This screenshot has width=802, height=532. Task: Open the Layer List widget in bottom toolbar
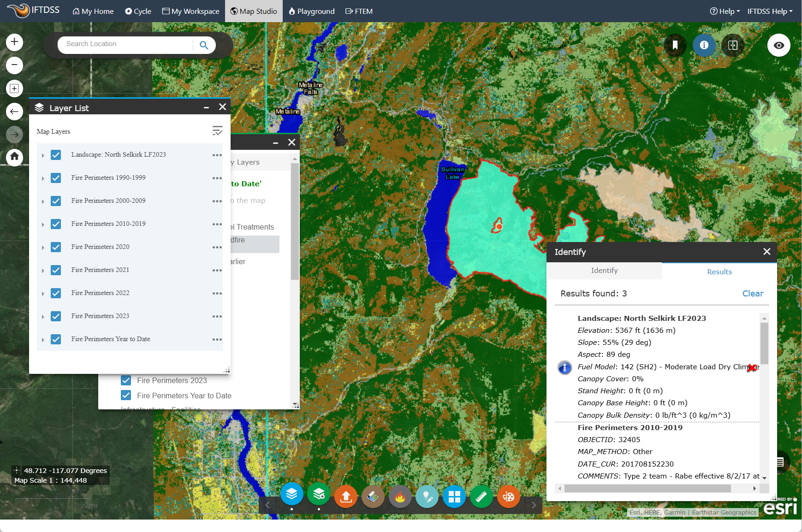coord(291,495)
